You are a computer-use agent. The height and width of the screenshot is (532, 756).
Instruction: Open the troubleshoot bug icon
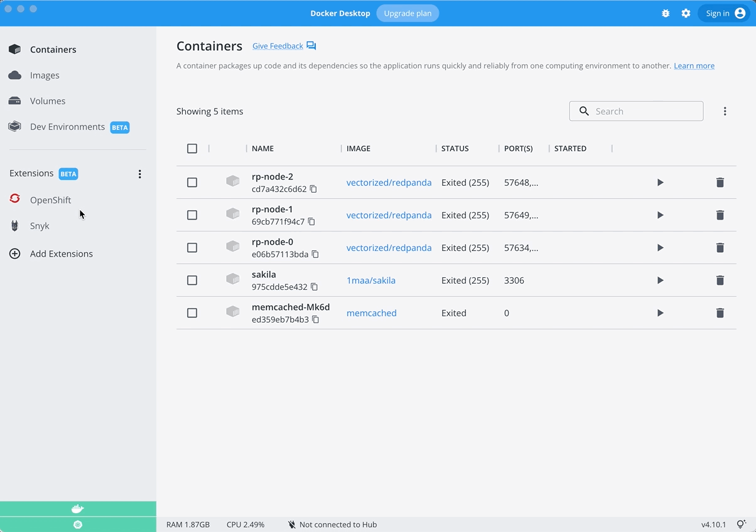[x=666, y=13]
